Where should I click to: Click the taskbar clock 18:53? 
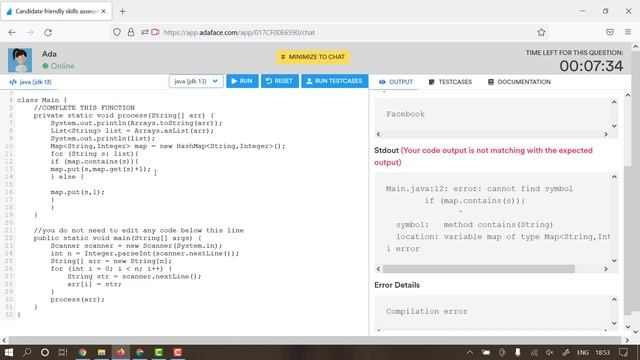(602, 352)
